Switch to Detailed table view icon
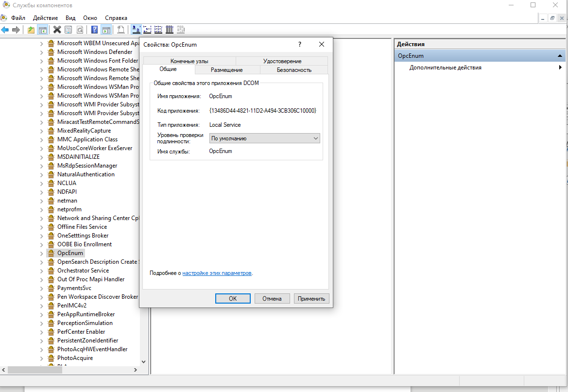This screenshot has width=568, height=392. click(x=170, y=30)
